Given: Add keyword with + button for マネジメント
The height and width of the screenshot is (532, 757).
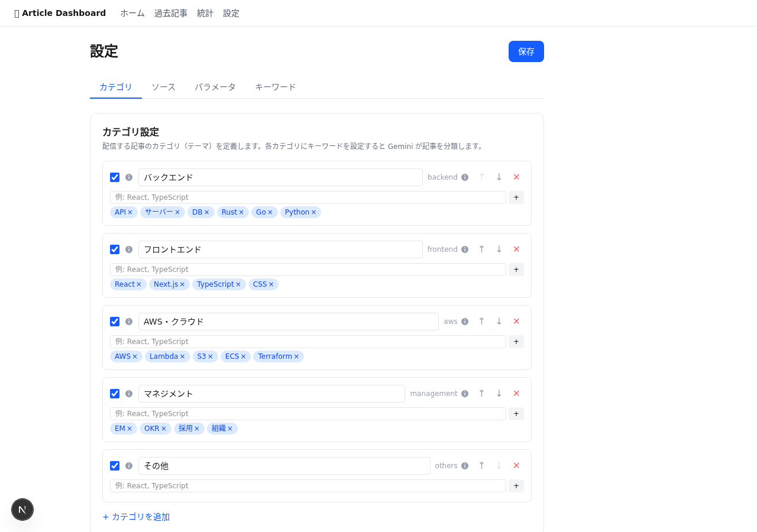Looking at the screenshot, I should [516, 414].
